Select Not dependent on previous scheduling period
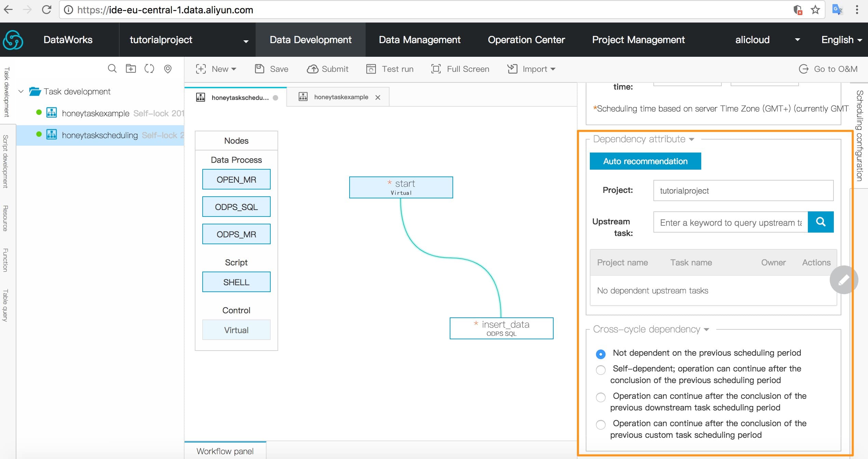868x459 pixels. (600, 354)
